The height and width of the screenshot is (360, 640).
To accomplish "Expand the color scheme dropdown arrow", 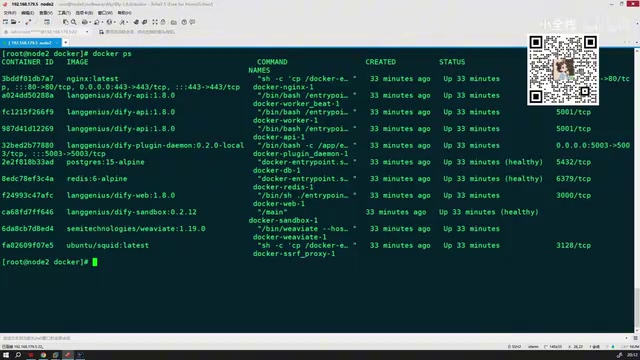I will [x=102, y=22].
